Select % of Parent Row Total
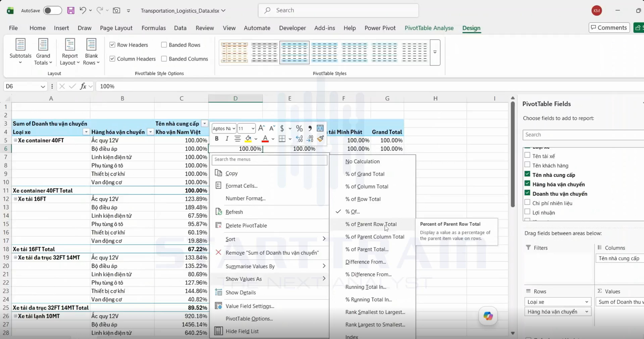The width and height of the screenshot is (644, 339). (371, 224)
